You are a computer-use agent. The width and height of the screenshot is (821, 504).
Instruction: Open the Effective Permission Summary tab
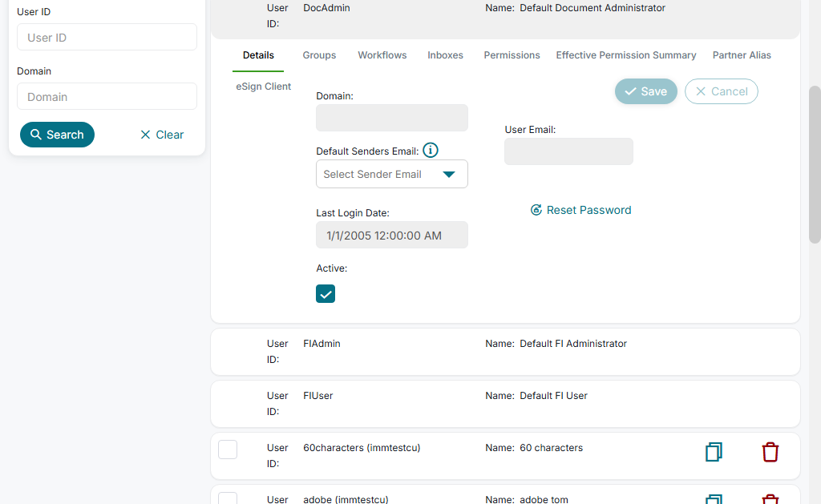626,55
